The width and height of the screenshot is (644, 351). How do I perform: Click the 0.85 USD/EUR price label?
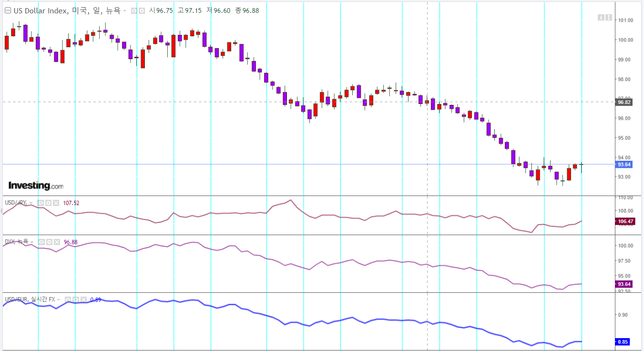coord(623,341)
